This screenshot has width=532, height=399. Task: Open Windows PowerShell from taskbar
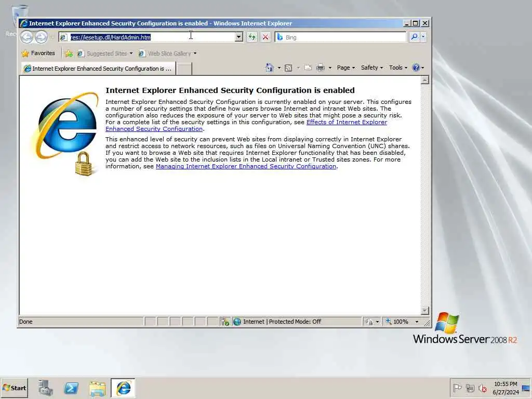(x=71, y=388)
